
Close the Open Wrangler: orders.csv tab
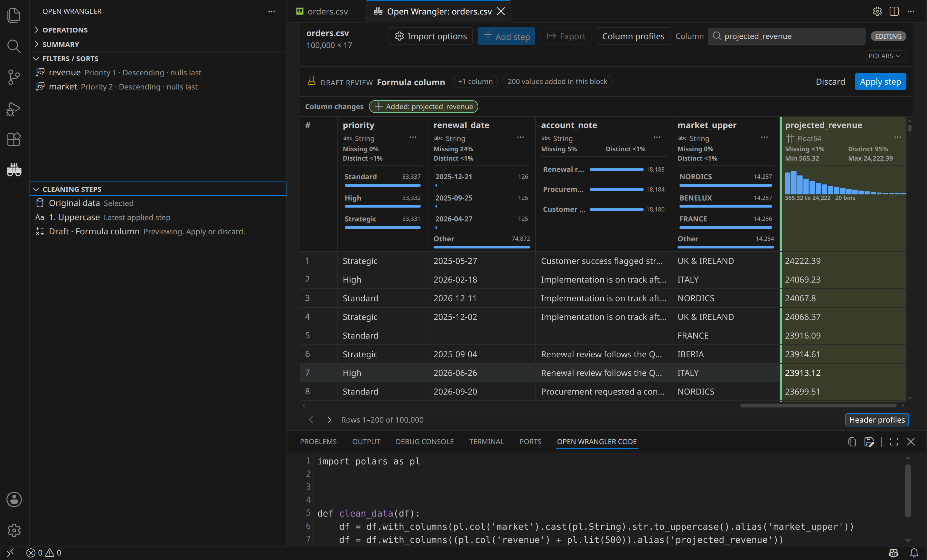[x=501, y=11]
